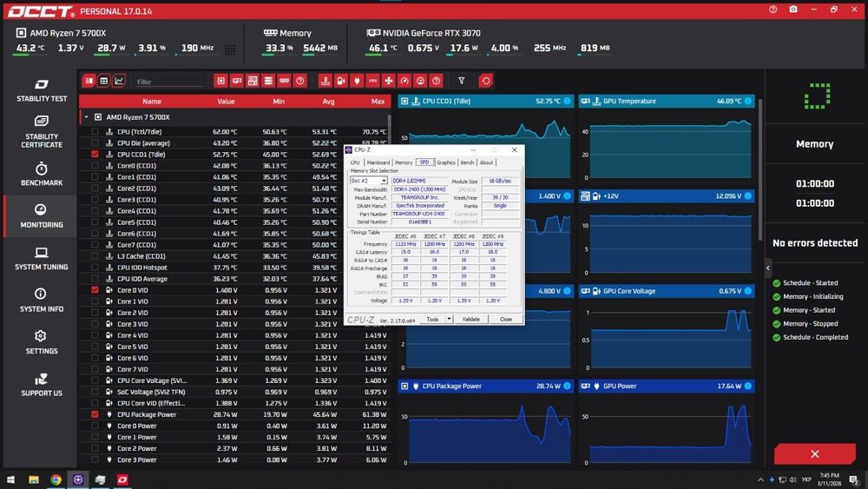
Task: Check the Core 1 VID checkbox
Action: [x=95, y=301]
